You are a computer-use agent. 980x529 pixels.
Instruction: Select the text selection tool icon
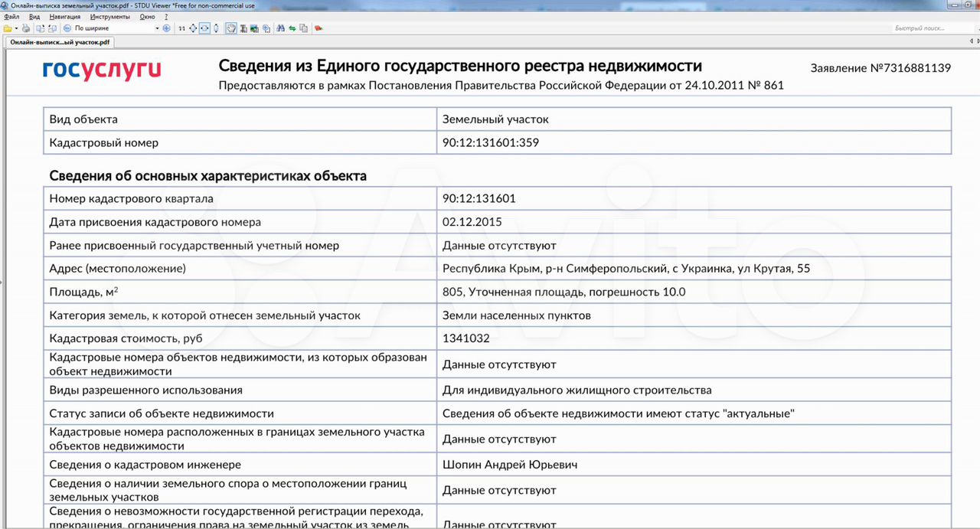[x=243, y=28]
